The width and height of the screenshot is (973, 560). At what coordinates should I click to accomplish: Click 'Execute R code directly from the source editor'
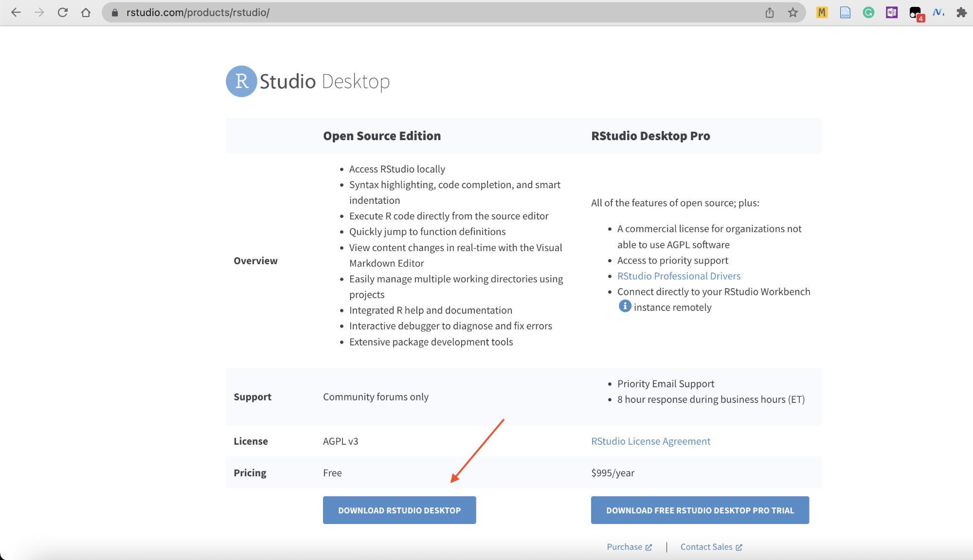pyautogui.click(x=449, y=216)
